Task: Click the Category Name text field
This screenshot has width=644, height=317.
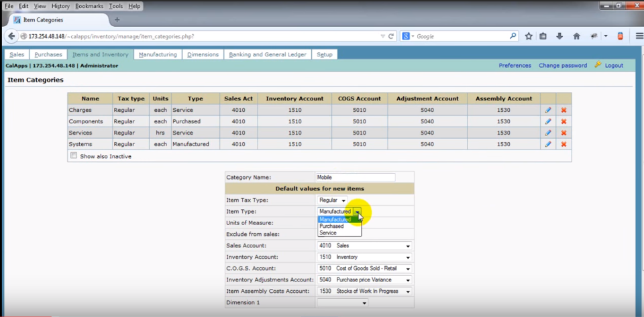Action: tap(355, 178)
